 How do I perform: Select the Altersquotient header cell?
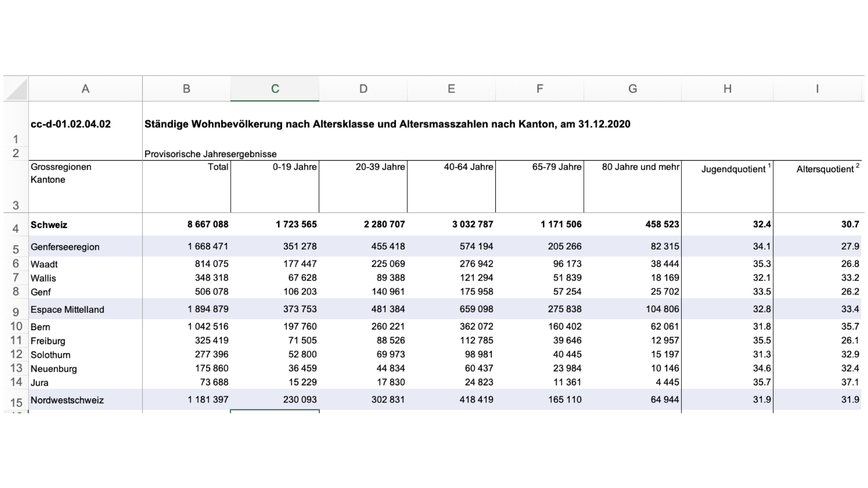(x=825, y=169)
